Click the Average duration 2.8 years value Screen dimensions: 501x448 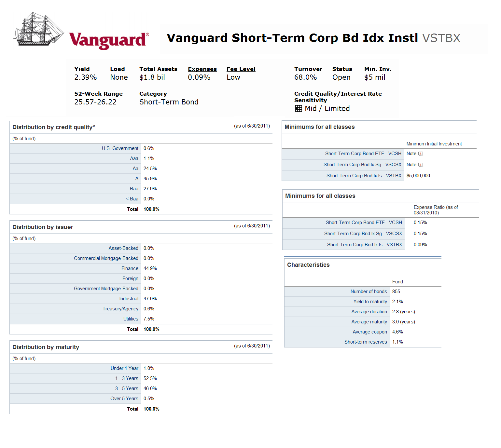pos(403,311)
